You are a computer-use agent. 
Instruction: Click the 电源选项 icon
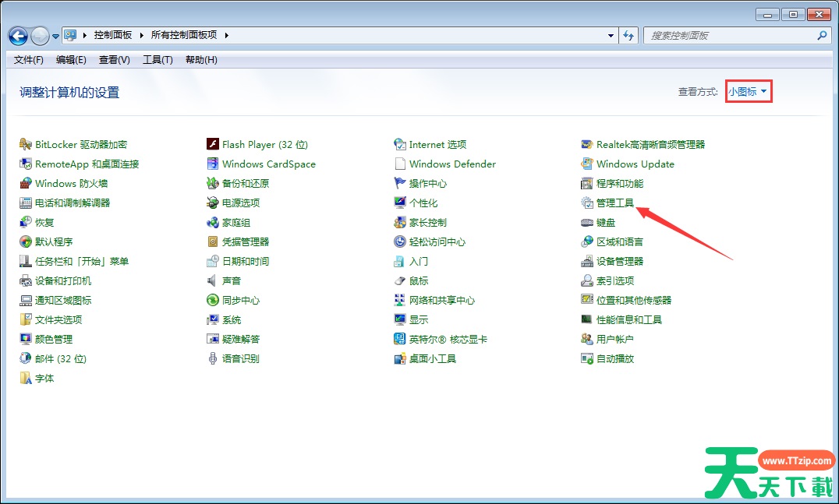213,203
